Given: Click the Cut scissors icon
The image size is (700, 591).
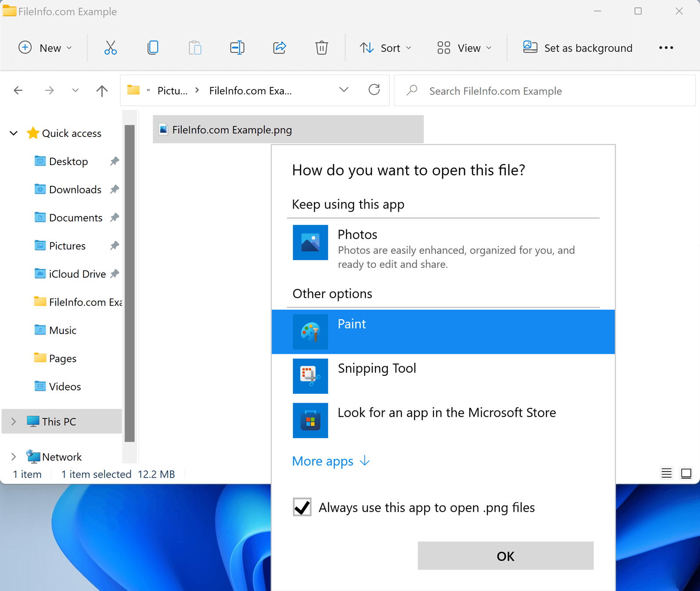Looking at the screenshot, I should click(110, 47).
